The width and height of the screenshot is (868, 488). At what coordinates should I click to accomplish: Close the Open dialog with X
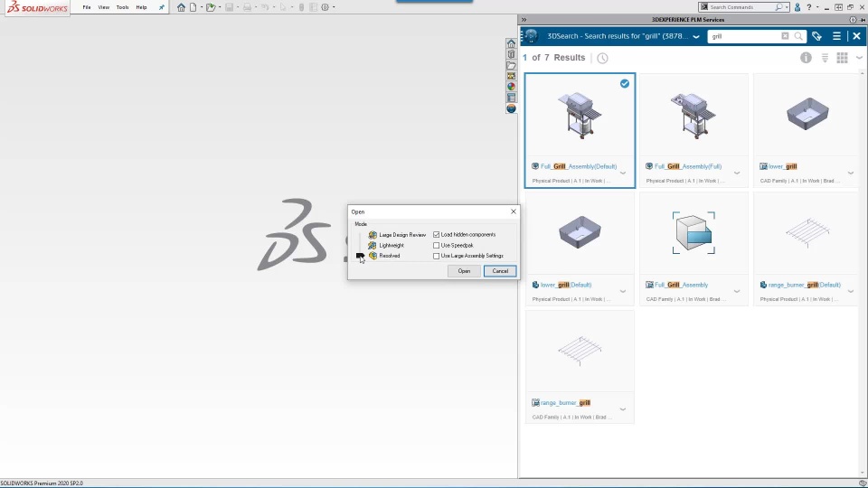514,211
